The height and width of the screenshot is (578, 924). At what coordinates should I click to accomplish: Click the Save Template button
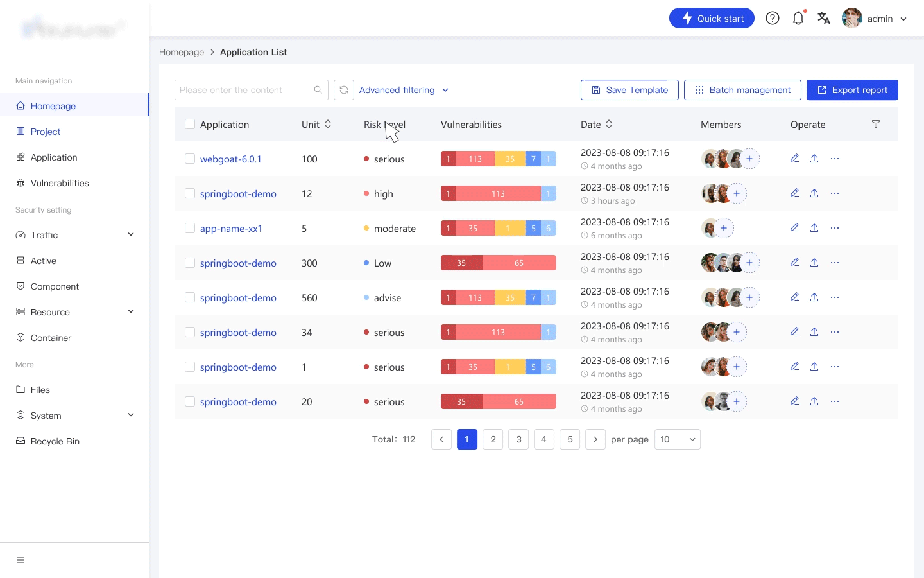629,90
